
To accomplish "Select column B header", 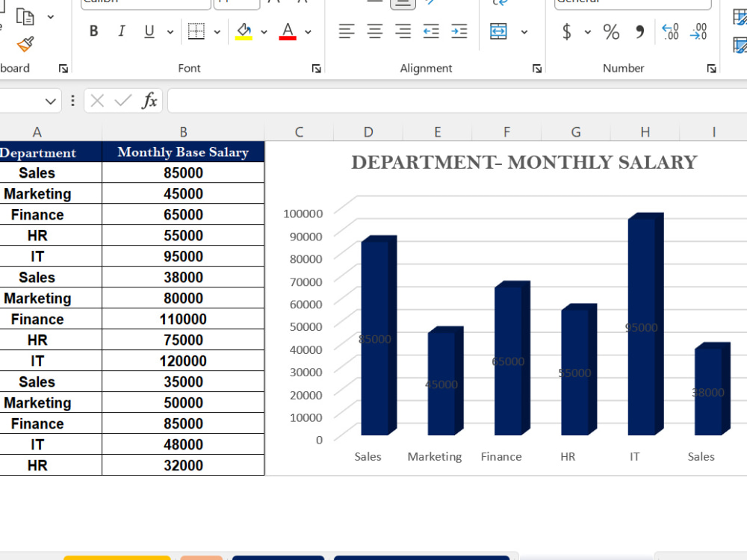I will coord(184,132).
